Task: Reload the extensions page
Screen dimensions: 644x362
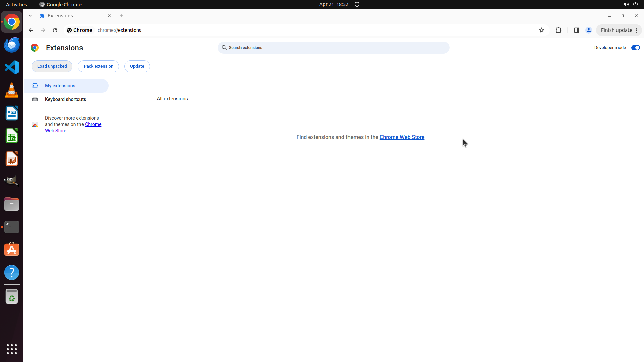Action: [x=55, y=30]
